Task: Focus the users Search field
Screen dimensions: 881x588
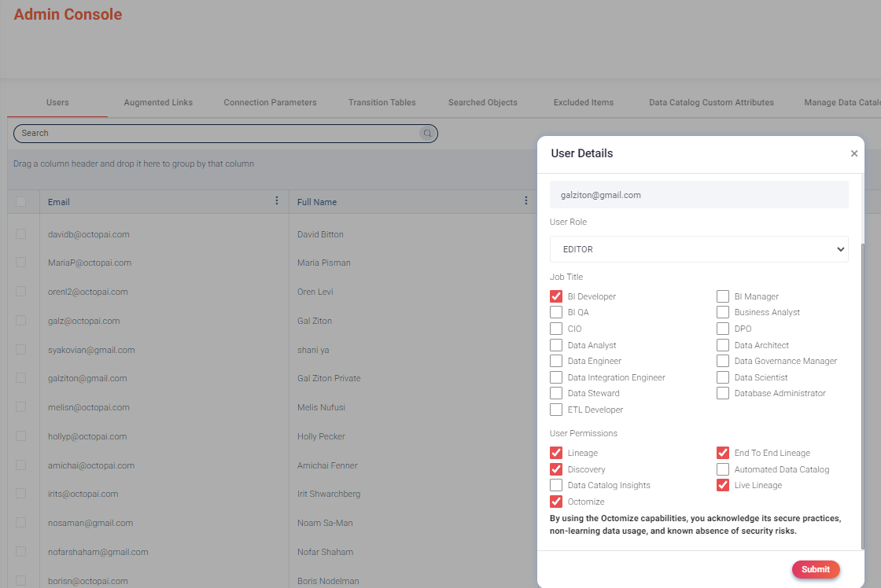Action: (x=216, y=134)
